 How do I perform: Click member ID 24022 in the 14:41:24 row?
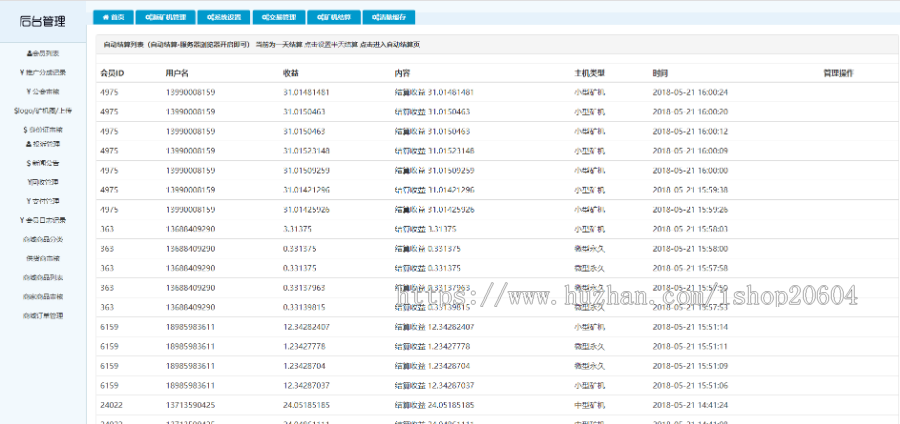pos(111,405)
